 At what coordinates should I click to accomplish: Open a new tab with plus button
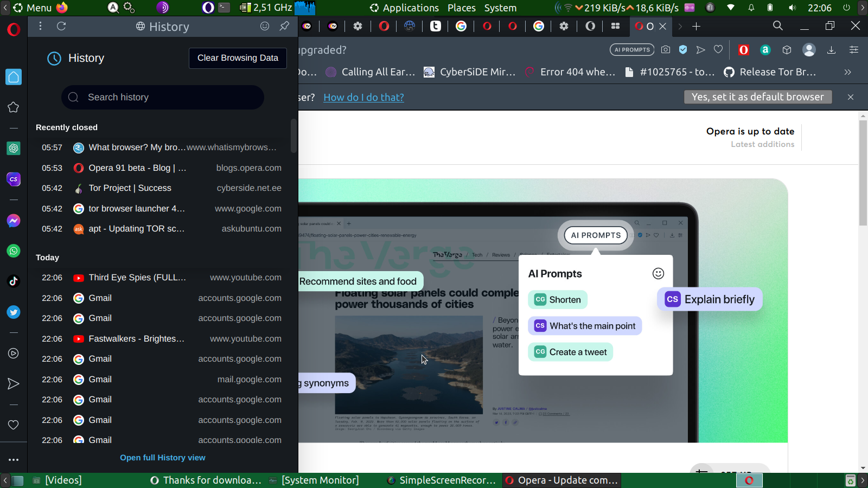pos(697,26)
